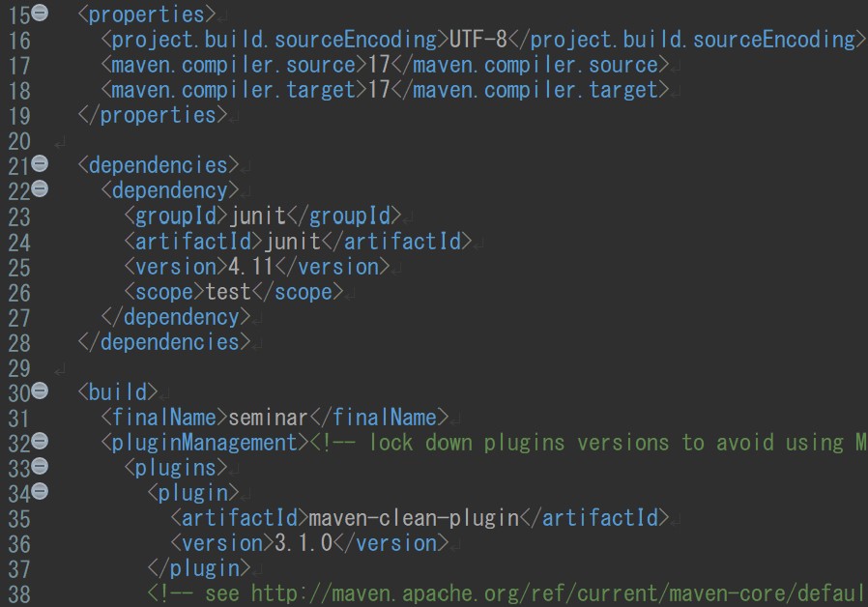Collapse the dependency element on line 22
This screenshot has width=868, height=607.
coord(40,188)
